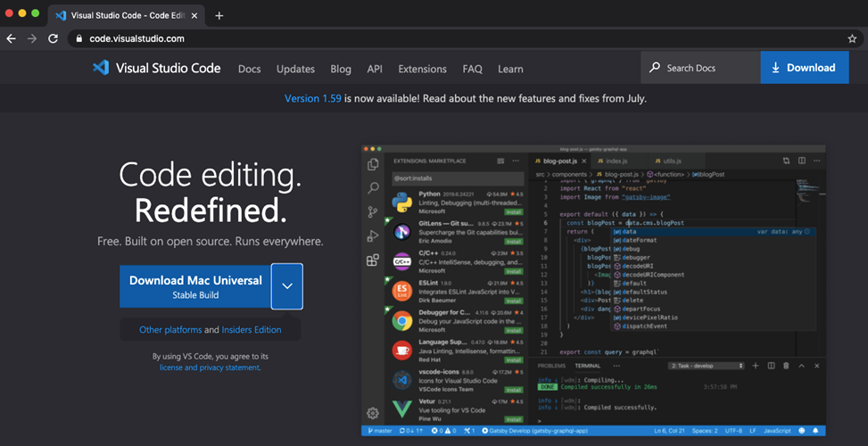Click the Visual Studio Code logo icon
Screen dimensions: 868x446
tap(101, 68)
